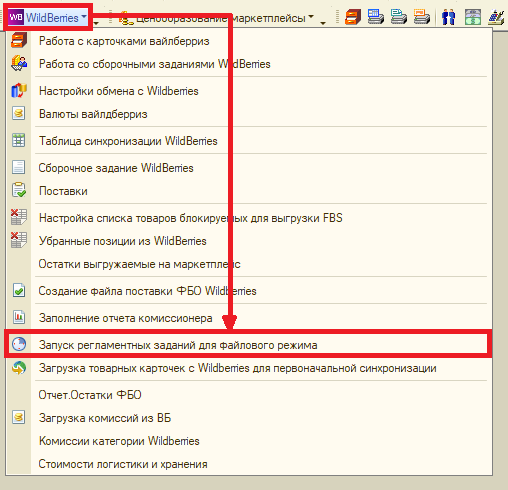
Task: Open Комиссии категории Wildberries
Action: point(249,441)
